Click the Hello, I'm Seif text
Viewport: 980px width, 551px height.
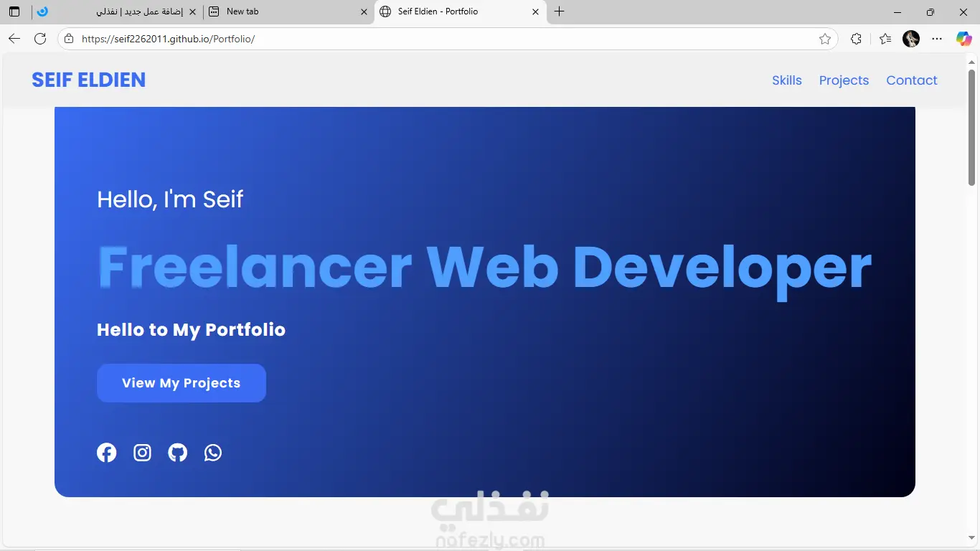[x=170, y=199]
